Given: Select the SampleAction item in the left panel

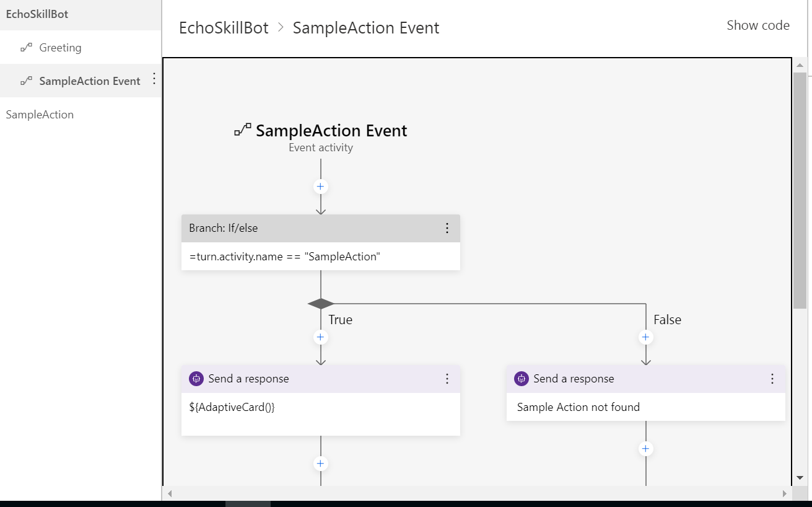Looking at the screenshot, I should [40, 114].
